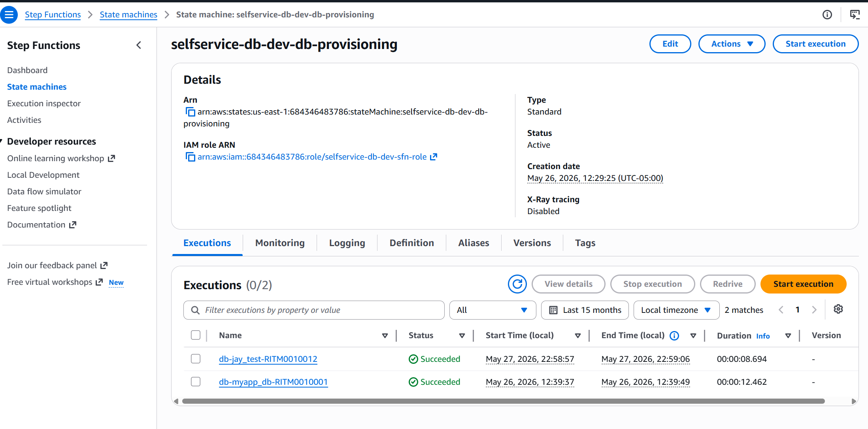Open the hamburger navigation menu icon

(9, 15)
